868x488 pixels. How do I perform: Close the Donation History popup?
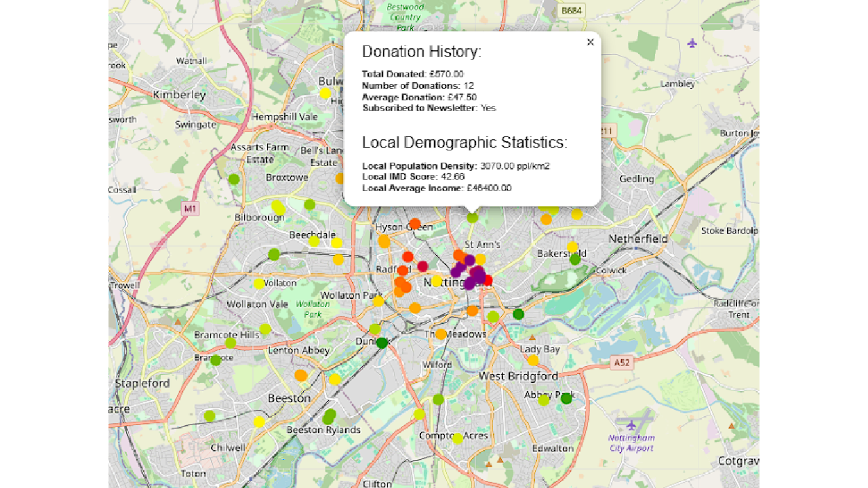point(590,42)
